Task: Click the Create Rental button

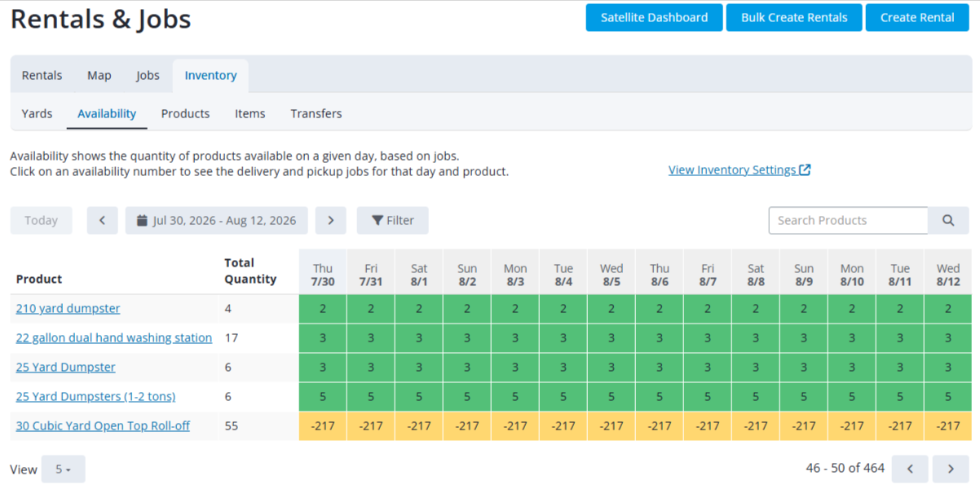Action: (x=917, y=17)
